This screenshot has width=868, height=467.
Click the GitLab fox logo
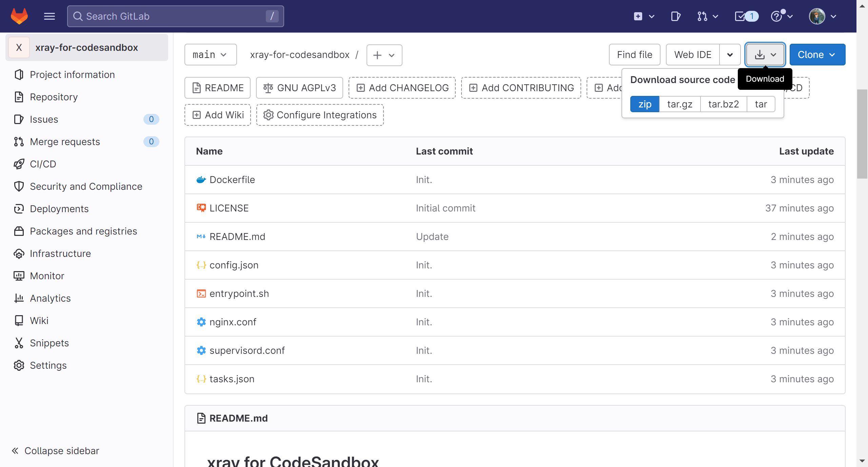pos(19,16)
